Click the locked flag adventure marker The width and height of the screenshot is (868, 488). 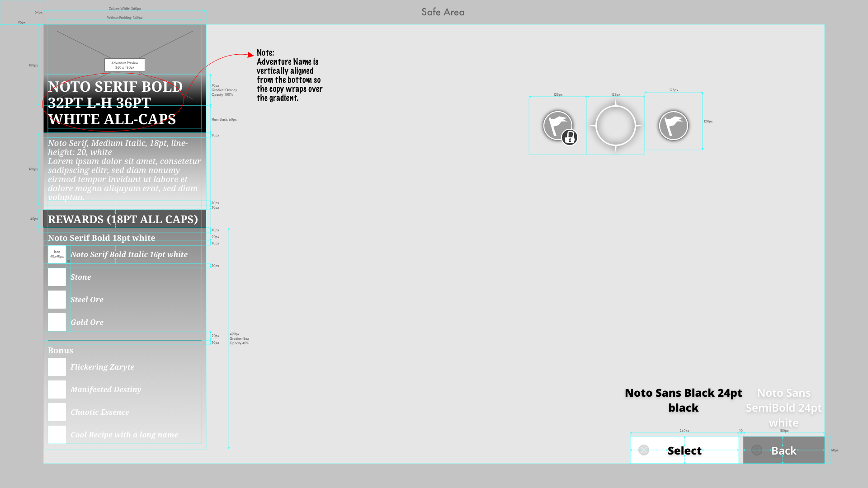(557, 125)
